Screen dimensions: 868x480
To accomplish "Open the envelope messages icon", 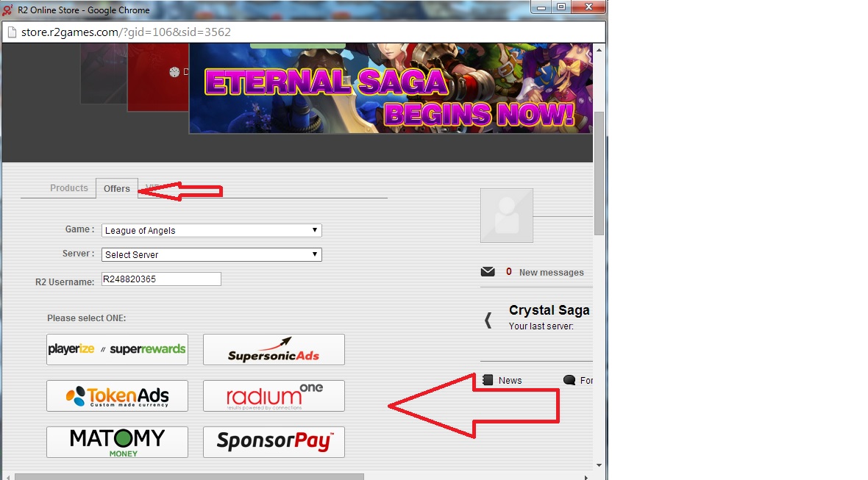I will [488, 271].
